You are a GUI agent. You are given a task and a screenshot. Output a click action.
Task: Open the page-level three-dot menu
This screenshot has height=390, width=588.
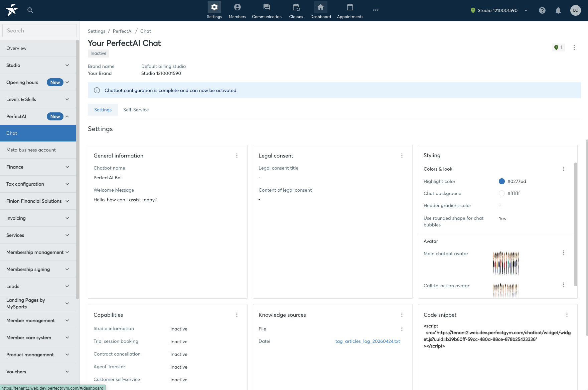coord(574,47)
